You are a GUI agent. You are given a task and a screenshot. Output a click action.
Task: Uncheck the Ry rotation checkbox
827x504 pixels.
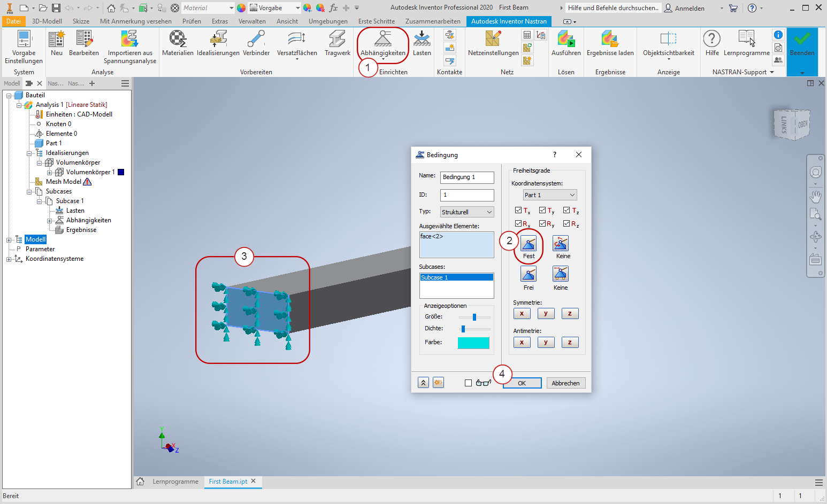tap(542, 223)
